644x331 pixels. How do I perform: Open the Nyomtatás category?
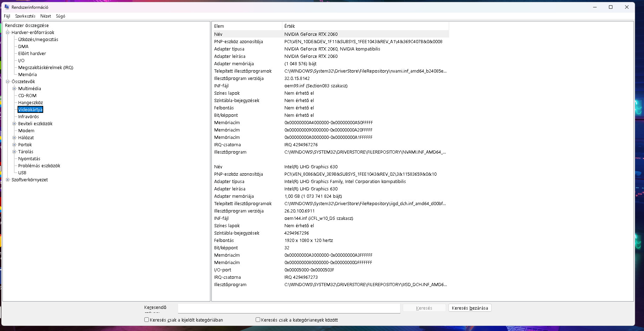[x=29, y=158]
